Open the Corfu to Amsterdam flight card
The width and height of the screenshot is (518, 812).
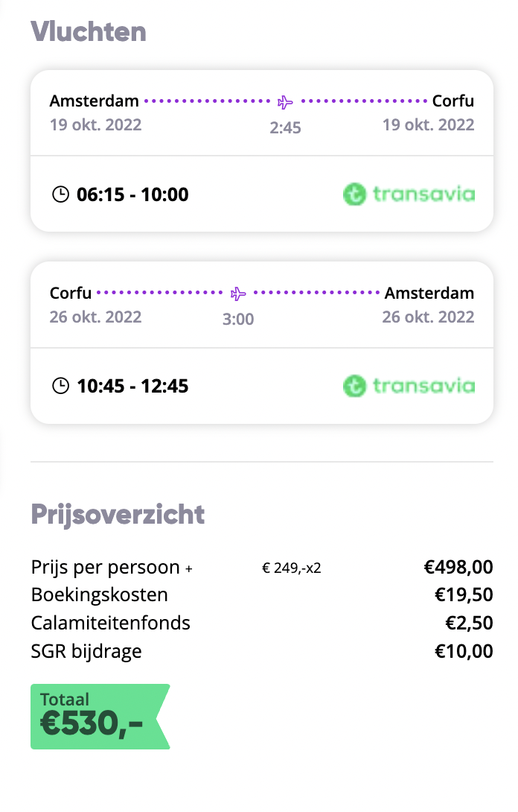click(262, 342)
